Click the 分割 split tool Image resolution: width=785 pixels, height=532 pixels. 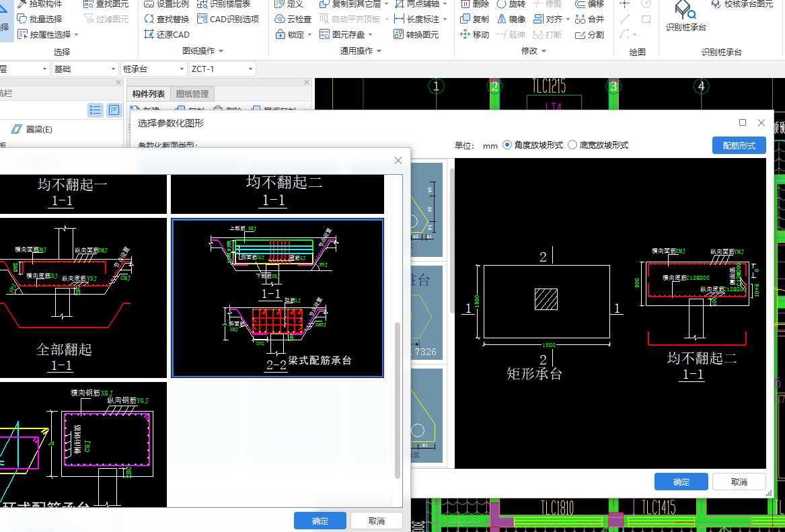590,34
